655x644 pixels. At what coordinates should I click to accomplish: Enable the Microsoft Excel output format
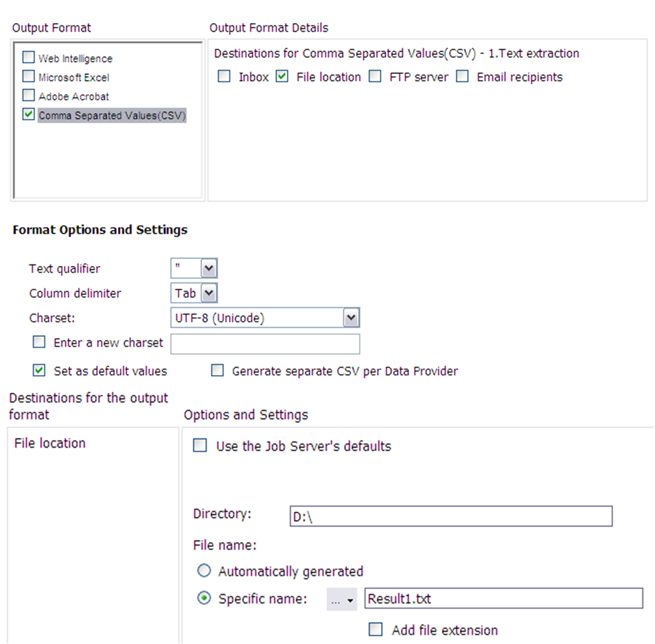point(27,76)
